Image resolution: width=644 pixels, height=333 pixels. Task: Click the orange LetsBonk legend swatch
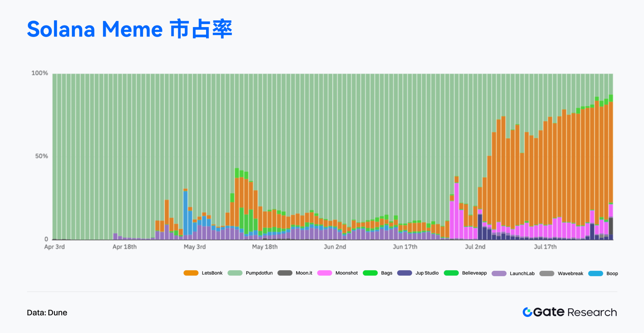point(191,273)
